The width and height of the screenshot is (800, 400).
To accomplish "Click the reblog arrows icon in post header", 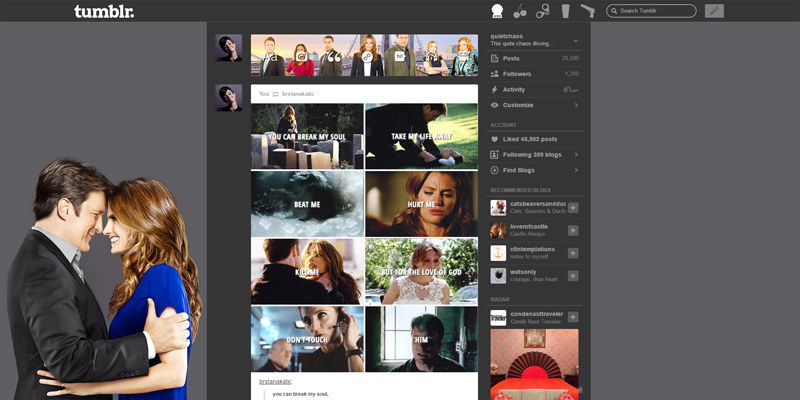I will pyautogui.click(x=276, y=94).
